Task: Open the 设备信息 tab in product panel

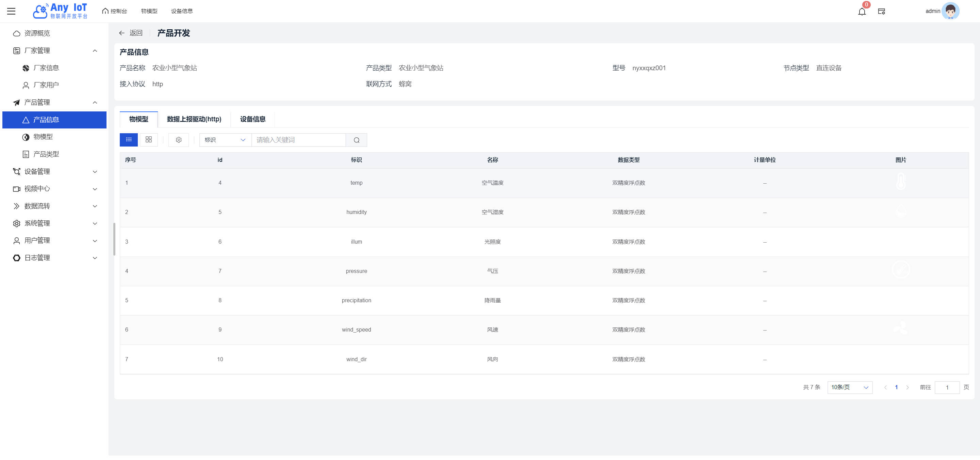Action: coord(252,119)
